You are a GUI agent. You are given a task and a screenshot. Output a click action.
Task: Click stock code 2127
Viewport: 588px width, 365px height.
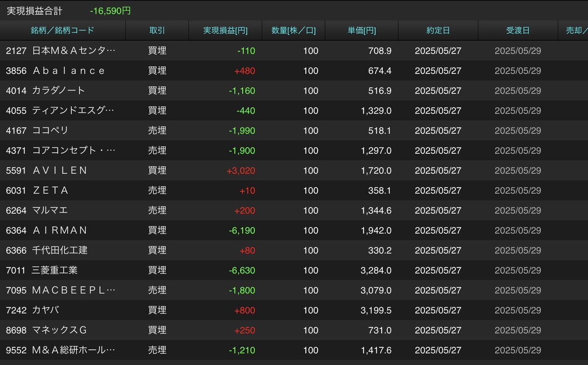16,50
